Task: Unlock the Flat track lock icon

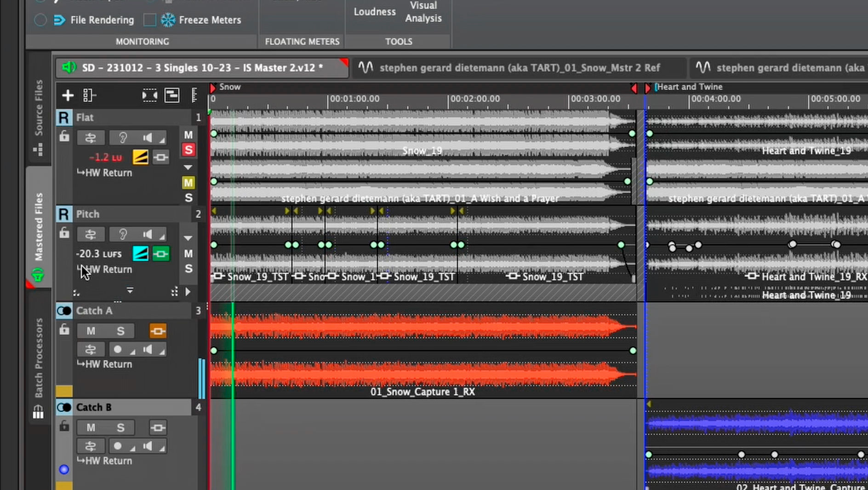Action: pyautogui.click(x=64, y=136)
